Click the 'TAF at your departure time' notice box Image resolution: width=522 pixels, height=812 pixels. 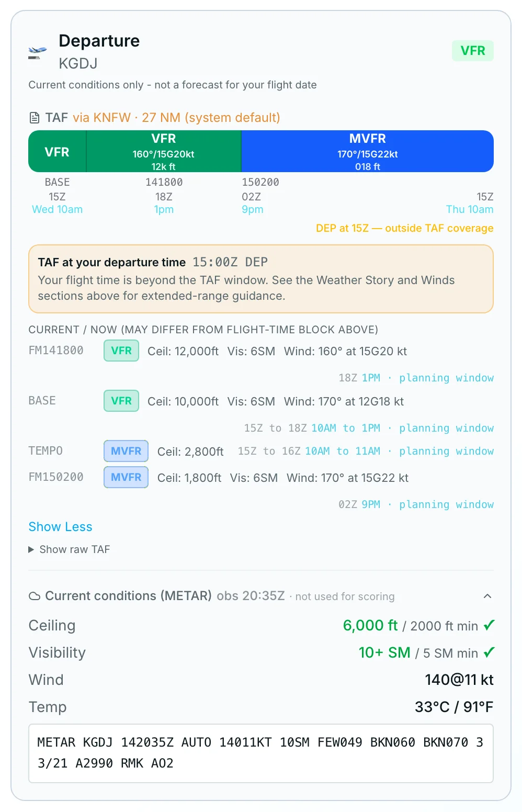click(261, 279)
